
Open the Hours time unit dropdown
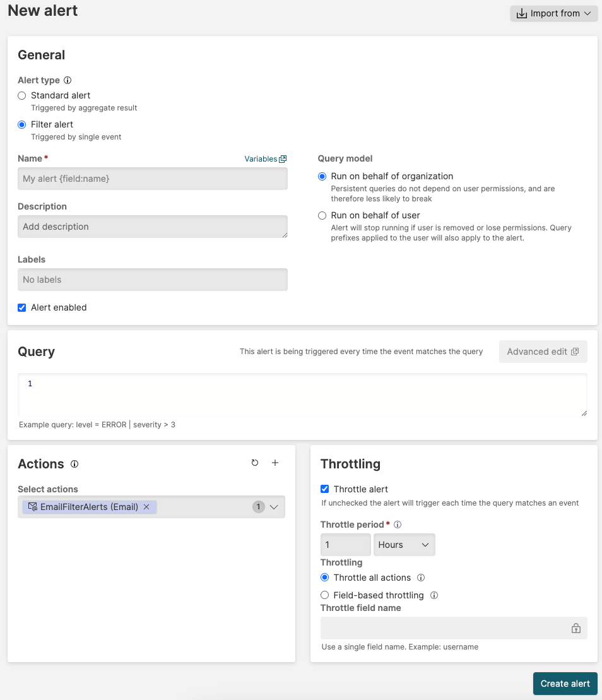click(404, 544)
